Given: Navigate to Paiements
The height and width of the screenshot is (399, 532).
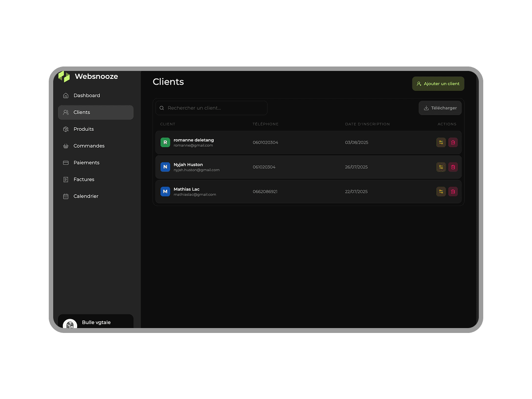Looking at the screenshot, I should (x=86, y=163).
